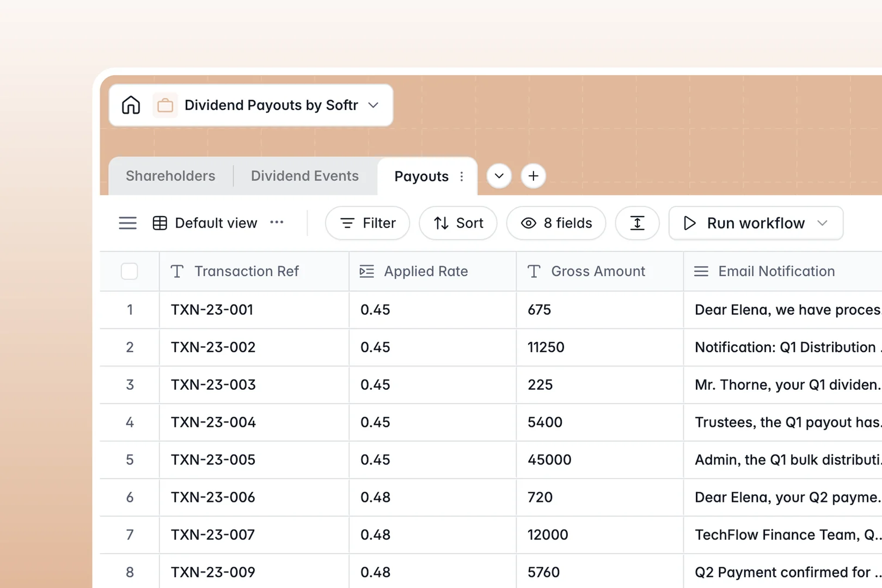Open the Filter menu

(x=367, y=223)
